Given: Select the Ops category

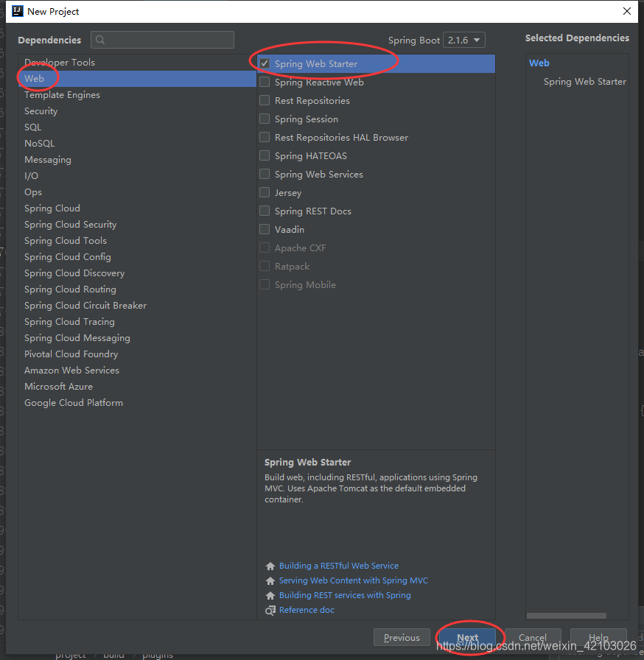Looking at the screenshot, I should pyautogui.click(x=137, y=192).
